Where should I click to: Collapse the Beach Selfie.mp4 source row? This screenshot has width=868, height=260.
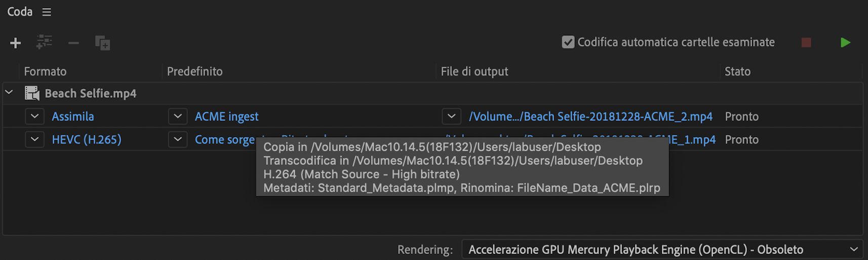[9, 93]
